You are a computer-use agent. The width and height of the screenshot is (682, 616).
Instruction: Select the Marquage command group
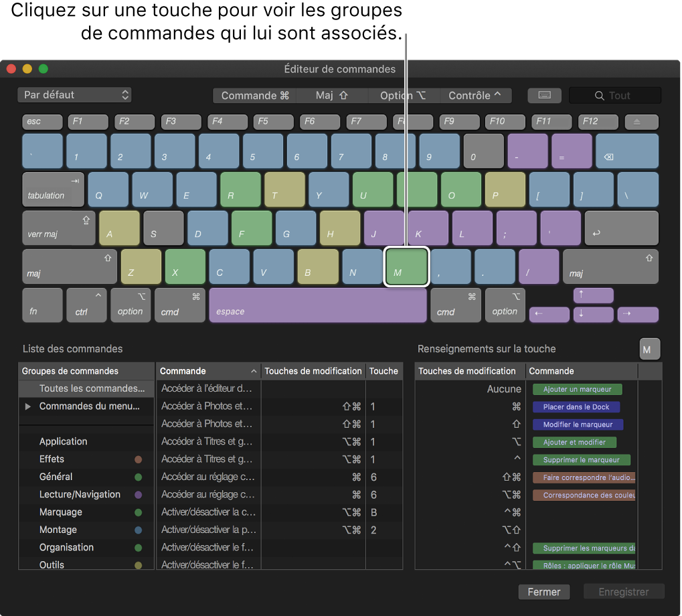[86, 512]
